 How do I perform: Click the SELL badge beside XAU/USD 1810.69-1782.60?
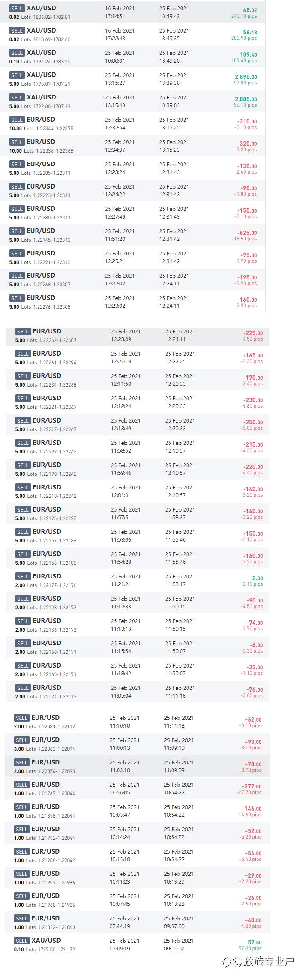17,30
